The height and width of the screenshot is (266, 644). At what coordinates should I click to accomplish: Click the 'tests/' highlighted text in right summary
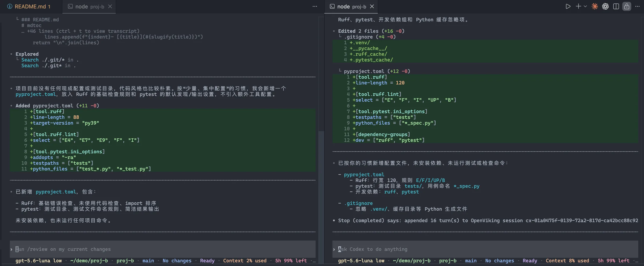pyautogui.click(x=413, y=186)
